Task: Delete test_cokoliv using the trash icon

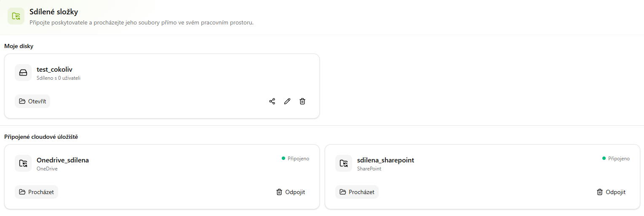Action: 302,101
